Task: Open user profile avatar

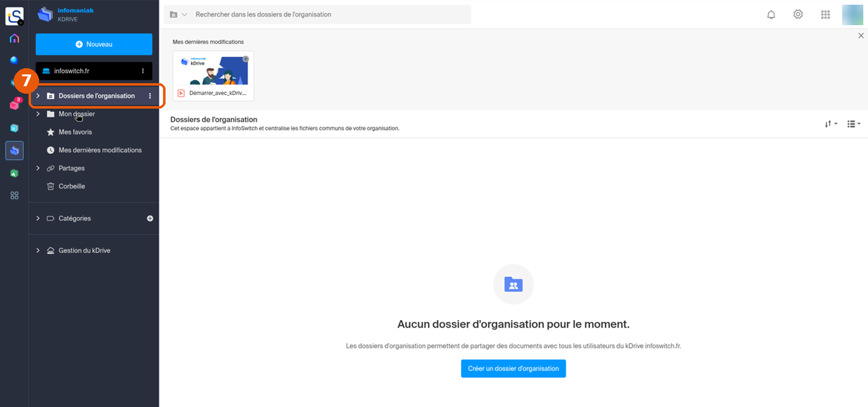Action: tap(852, 14)
